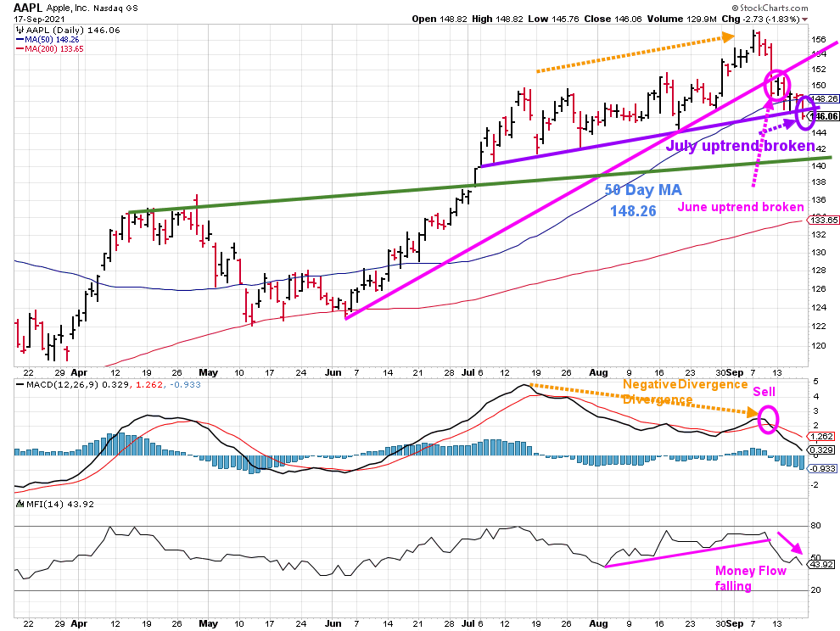This screenshot has width=840, height=631.
Task: Click the small icon before MFI(14)
Action: coord(20,504)
